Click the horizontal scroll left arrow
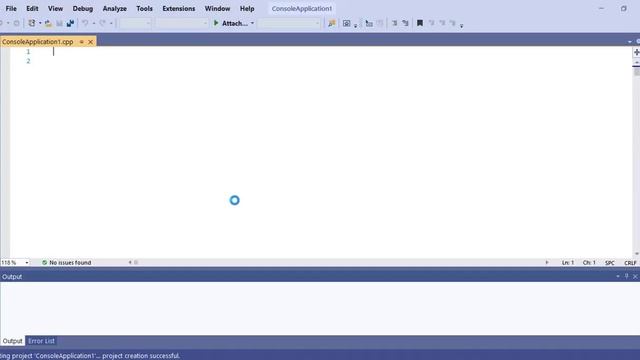 click(130, 262)
